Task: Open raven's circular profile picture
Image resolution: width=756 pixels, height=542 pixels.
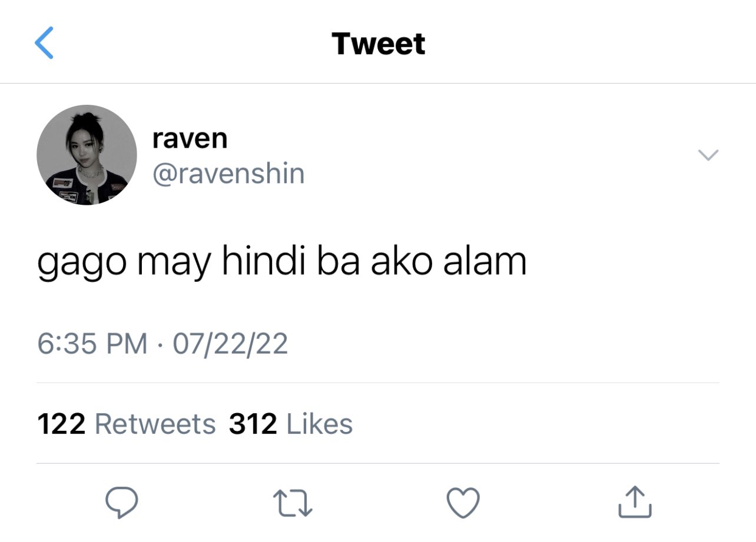Action: point(87,155)
